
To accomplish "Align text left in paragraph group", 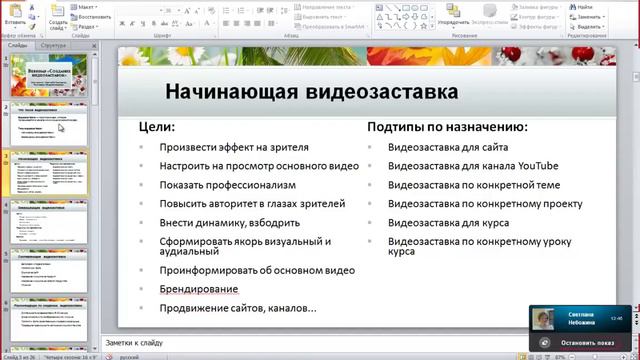I will tap(226, 24).
